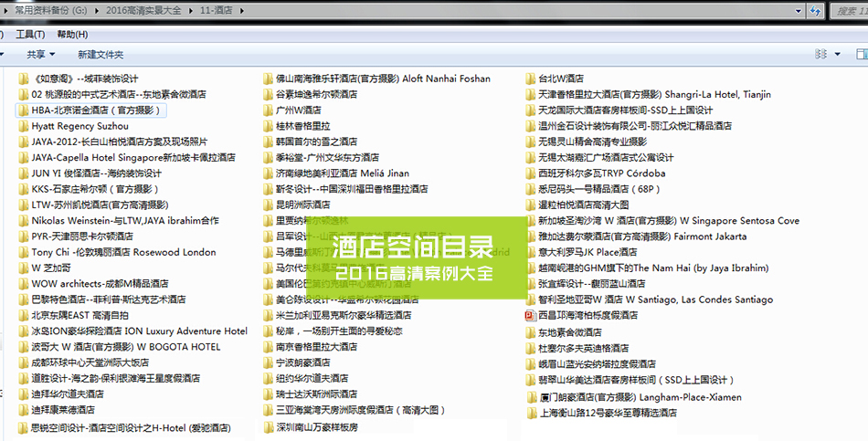Select 02 桃源般的中式艺术酒店--东地素舍微酒店
Viewport: 868px width, 441px height.
[x=119, y=95]
